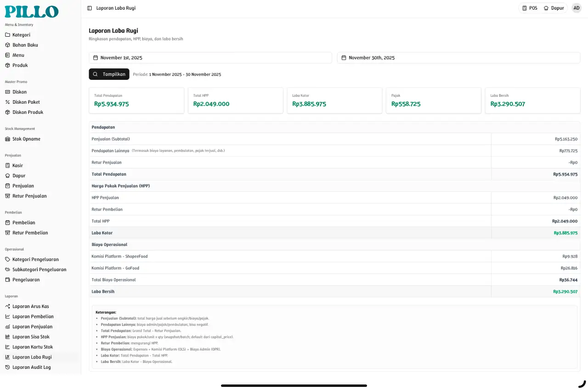
Task: Click the Laporan Arus Kas icon
Action: click(8, 306)
